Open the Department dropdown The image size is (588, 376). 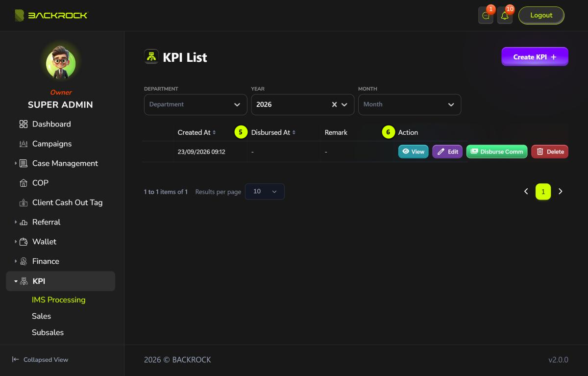[x=196, y=104]
